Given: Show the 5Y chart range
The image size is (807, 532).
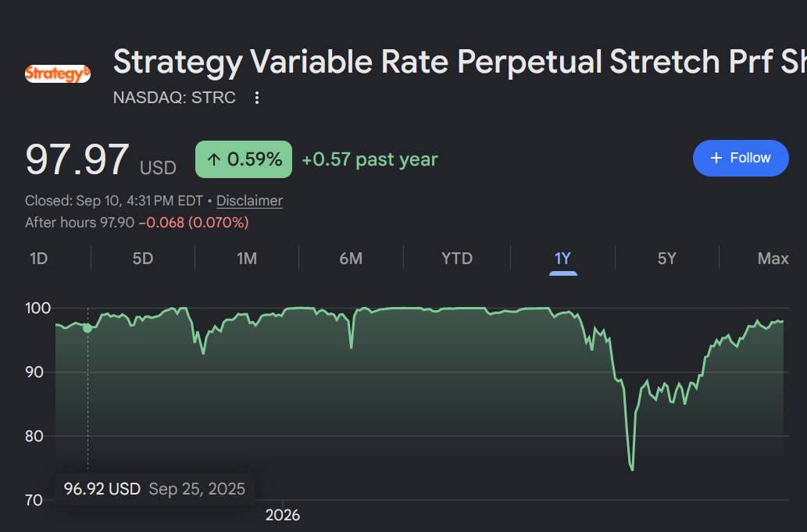Looking at the screenshot, I should (x=666, y=259).
